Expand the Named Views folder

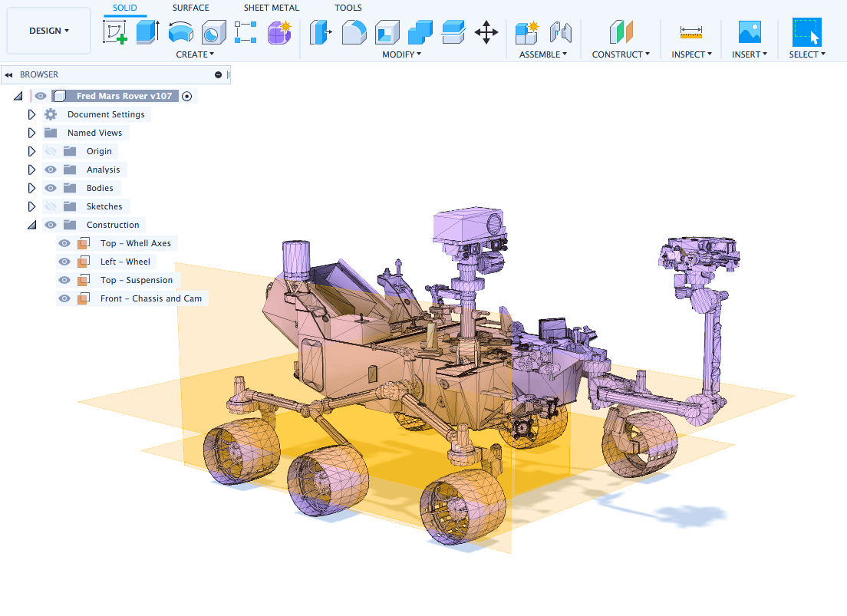(31, 133)
